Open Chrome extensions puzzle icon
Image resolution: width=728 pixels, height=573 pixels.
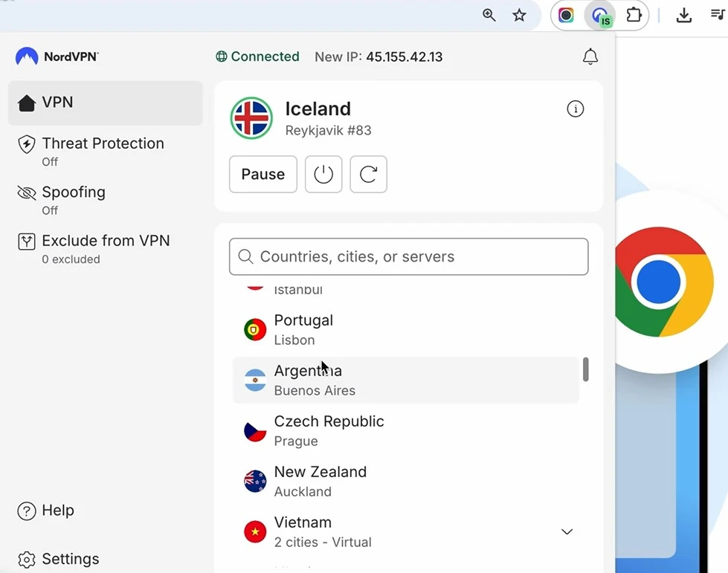coord(634,16)
